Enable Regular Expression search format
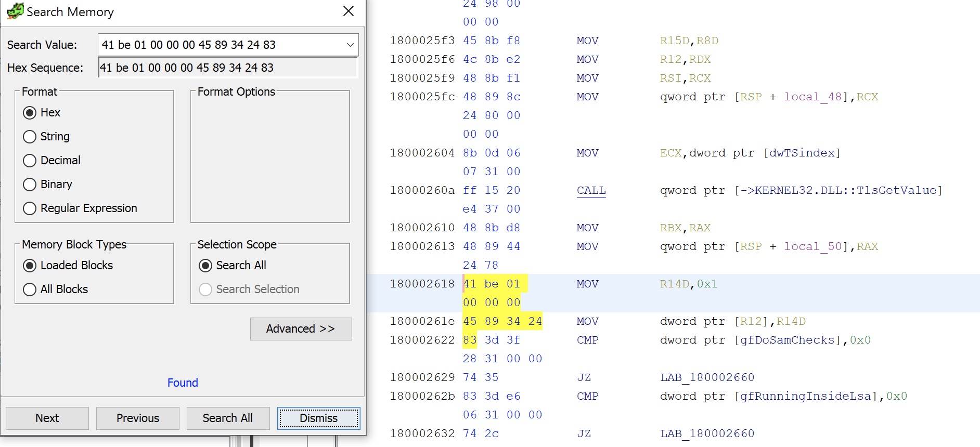The width and height of the screenshot is (980, 447). 30,208
